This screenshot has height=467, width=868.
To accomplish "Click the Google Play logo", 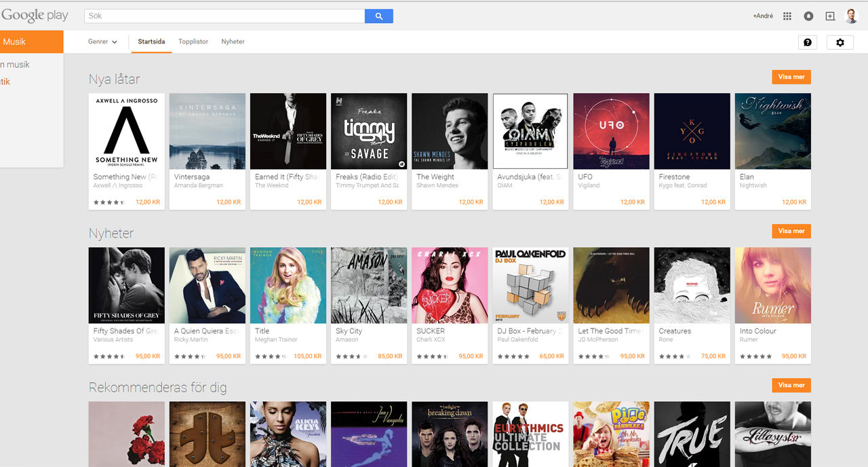I will tap(35, 16).
